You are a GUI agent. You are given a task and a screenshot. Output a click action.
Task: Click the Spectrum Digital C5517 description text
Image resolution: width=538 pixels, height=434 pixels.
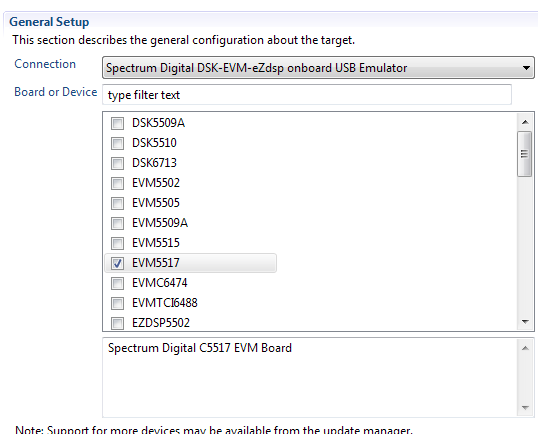pyautogui.click(x=200, y=348)
